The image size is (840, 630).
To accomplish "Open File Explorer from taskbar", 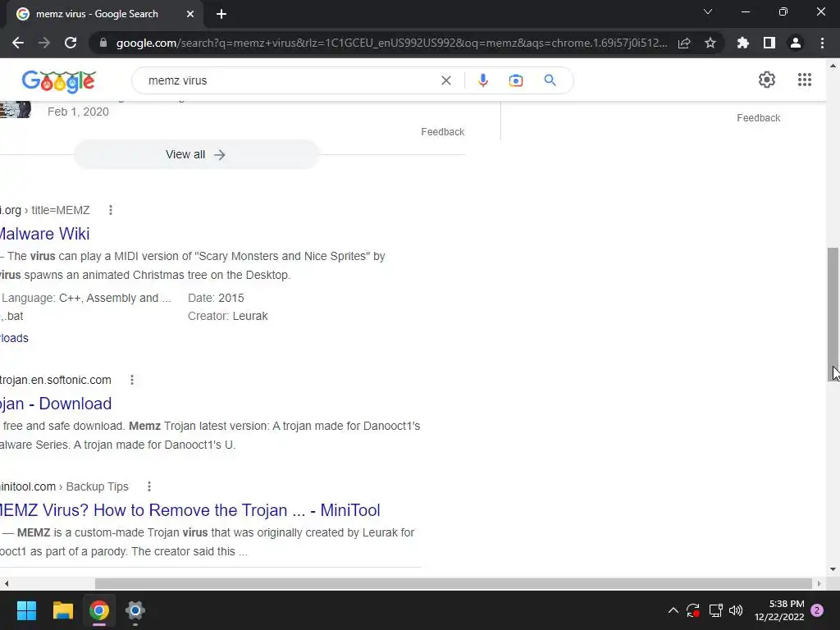I will pos(62,610).
